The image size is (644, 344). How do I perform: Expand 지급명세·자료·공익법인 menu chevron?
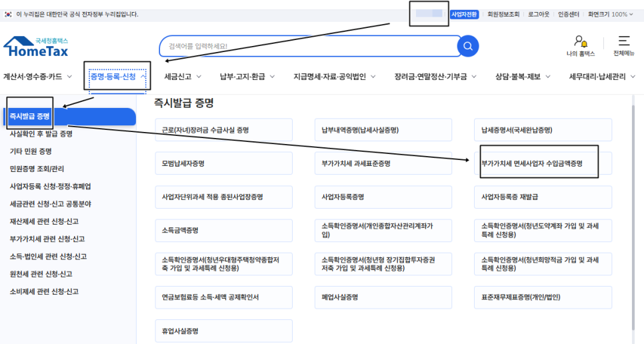pyautogui.click(x=373, y=77)
